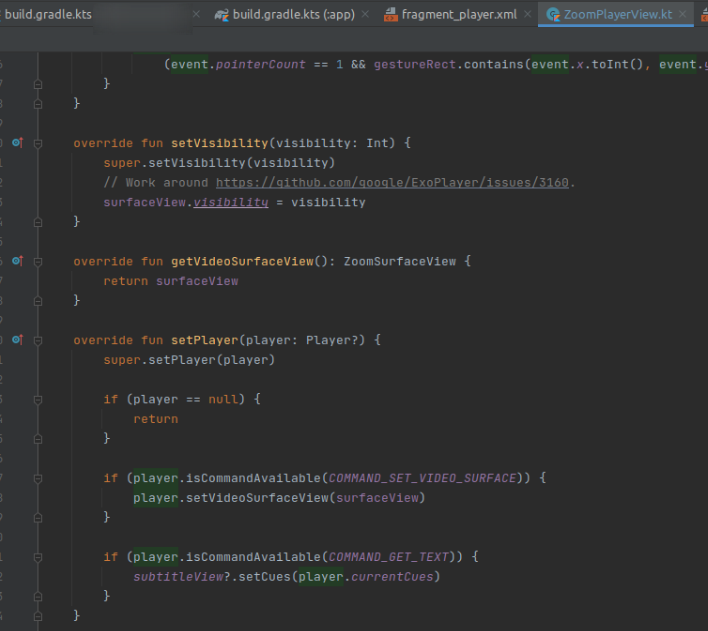Click override gutter icon beside setVisibility
This screenshot has width=708, height=631.
click(x=18, y=143)
